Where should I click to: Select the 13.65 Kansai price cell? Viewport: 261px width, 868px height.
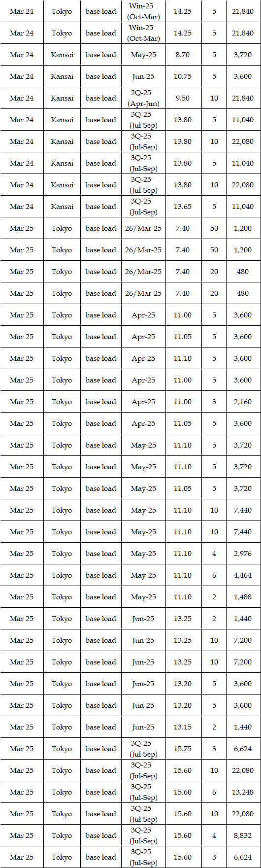click(183, 207)
